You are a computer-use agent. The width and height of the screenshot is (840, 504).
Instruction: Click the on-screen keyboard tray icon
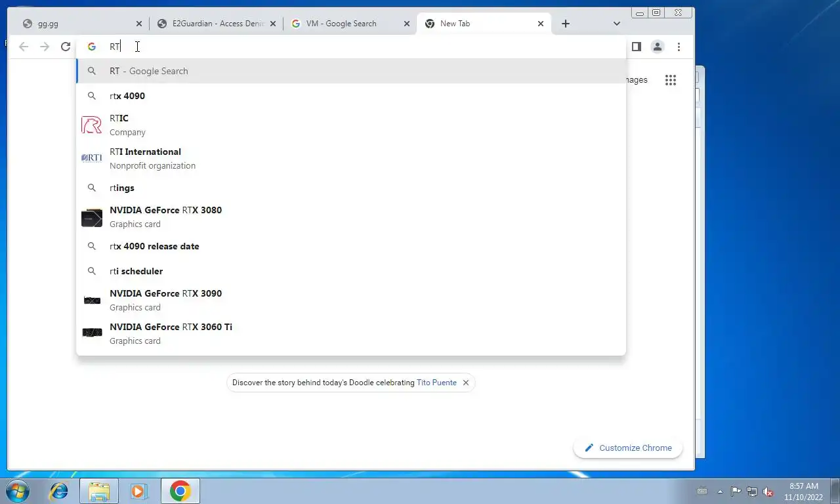(702, 491)
